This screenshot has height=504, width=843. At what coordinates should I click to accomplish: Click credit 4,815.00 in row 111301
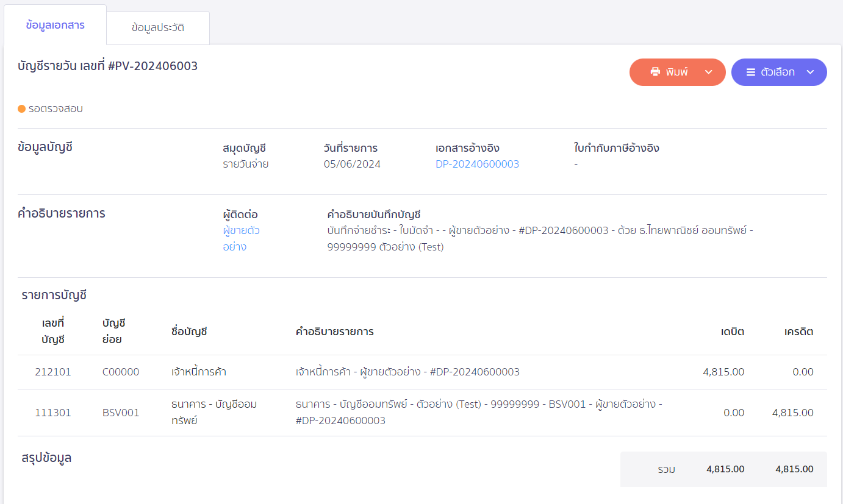[x=793, y=413]
